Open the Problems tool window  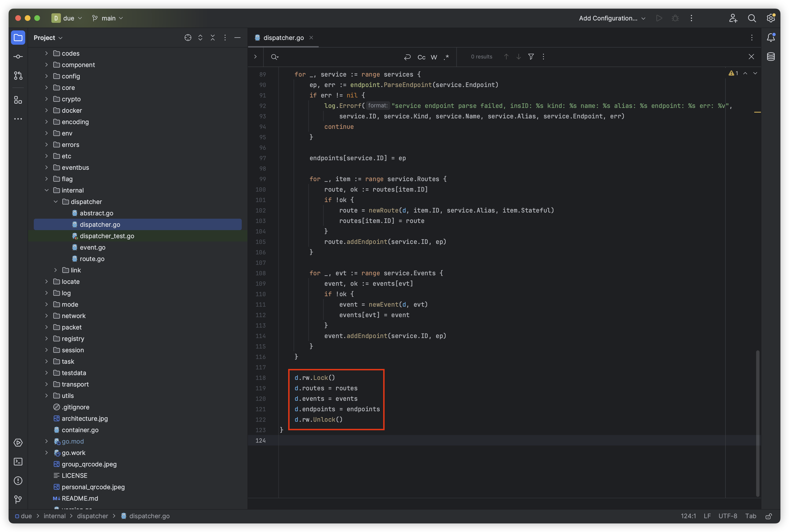(18, 481)
